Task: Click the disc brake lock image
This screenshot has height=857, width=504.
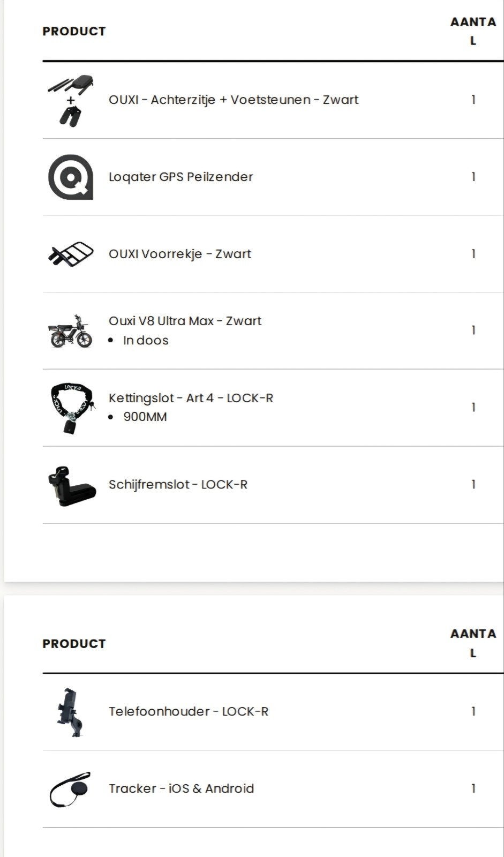Action: pyautogui.click(x=71, y=485)
